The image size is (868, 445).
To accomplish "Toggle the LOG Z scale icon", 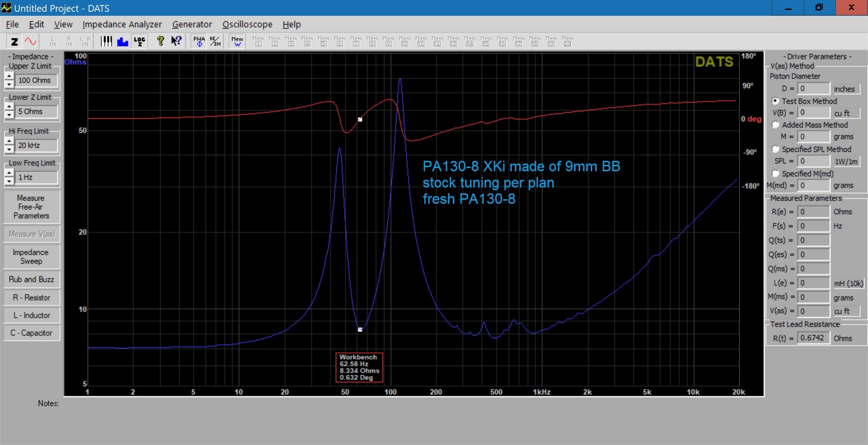I will [139, 42].
